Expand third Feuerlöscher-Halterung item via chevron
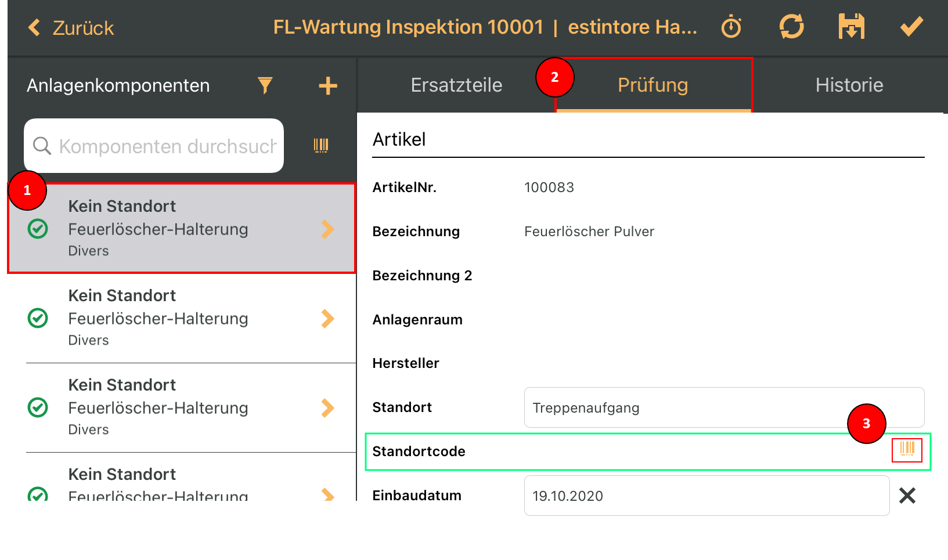 coord(327,408)
